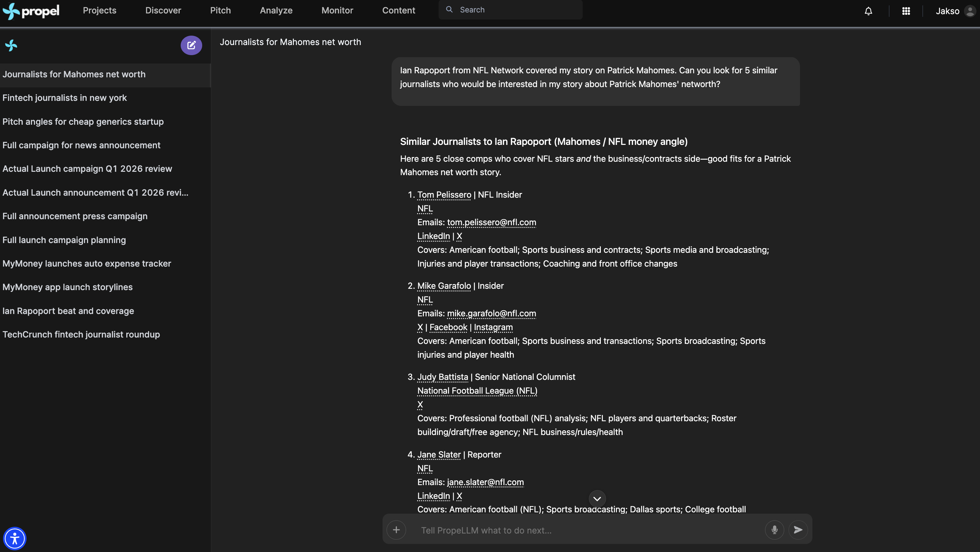Open the apps grid menu

click(906, 11)
